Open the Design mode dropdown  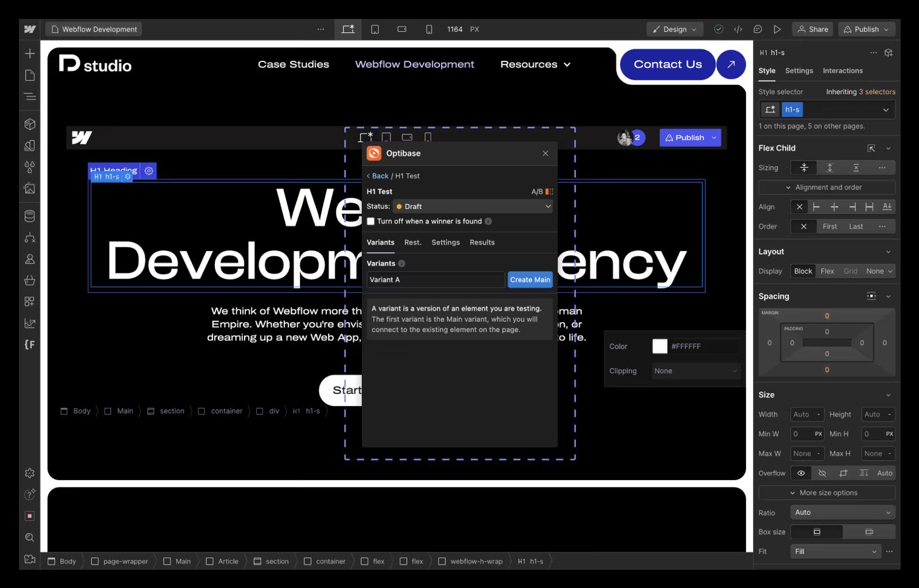coord(675,29)
